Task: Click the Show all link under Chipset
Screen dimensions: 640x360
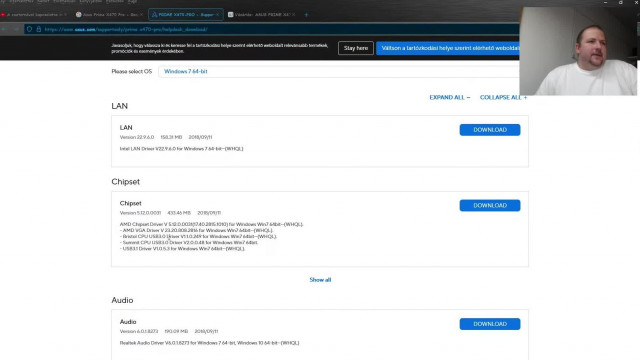Action: pyautogui.click(x=320, y=280)
